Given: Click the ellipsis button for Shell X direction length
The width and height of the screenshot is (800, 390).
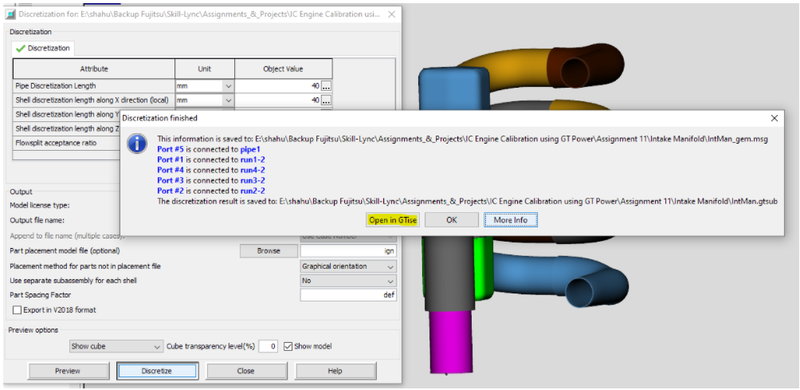Looking at the screenshot, I should tap(327, 101).
